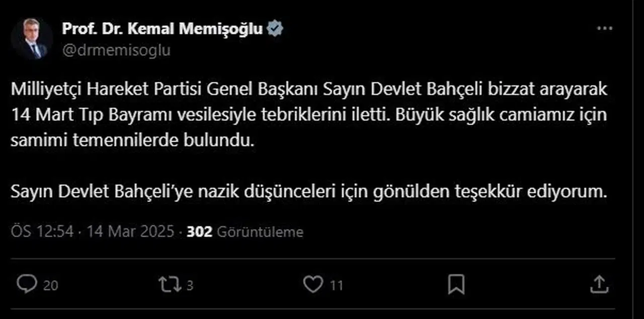Click the tweet's first paragraph about Devlet Bahçeli
This screenshot has height=319, width=644.
click(x=309, y=116)
